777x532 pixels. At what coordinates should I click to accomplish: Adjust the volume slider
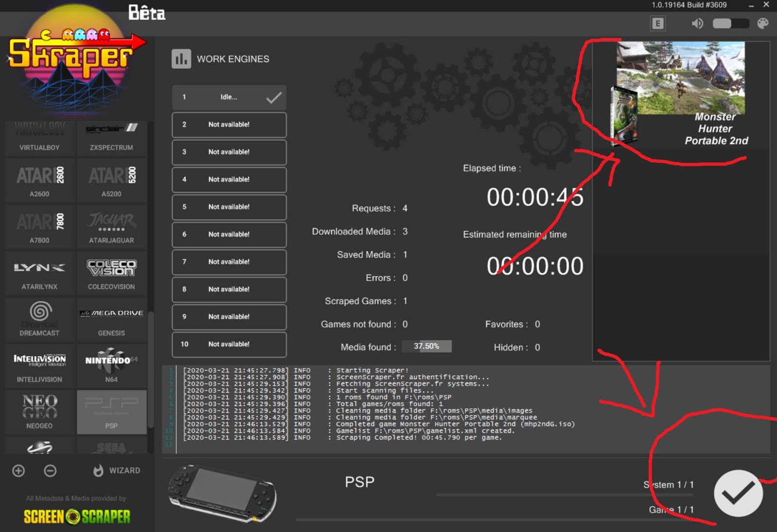[731, 23]
